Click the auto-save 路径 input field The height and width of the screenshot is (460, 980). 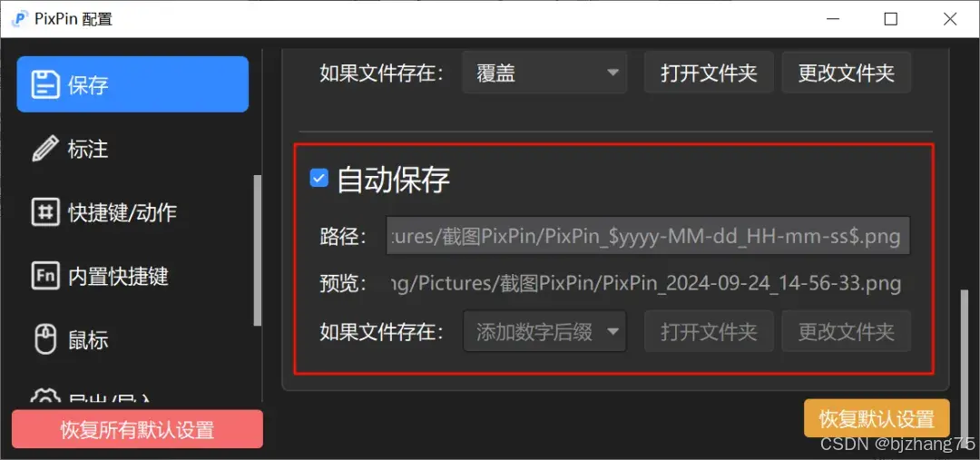point(648,236)
